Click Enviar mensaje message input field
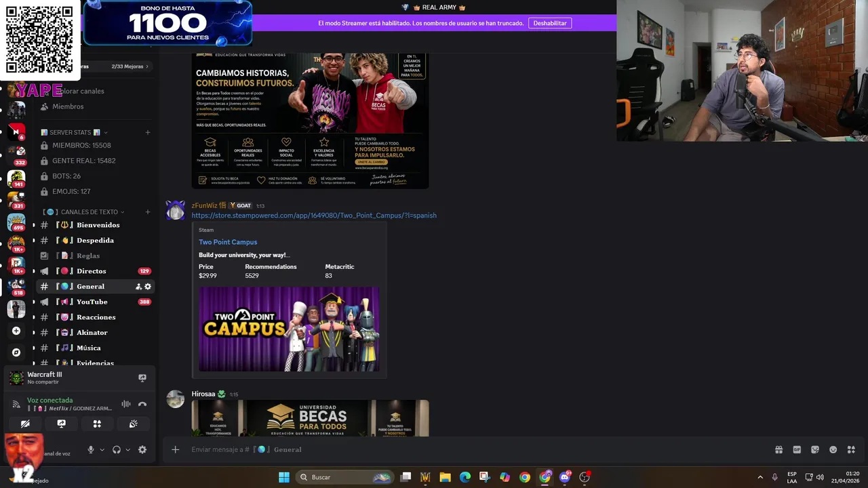868x488 pixels. (475, 449)
